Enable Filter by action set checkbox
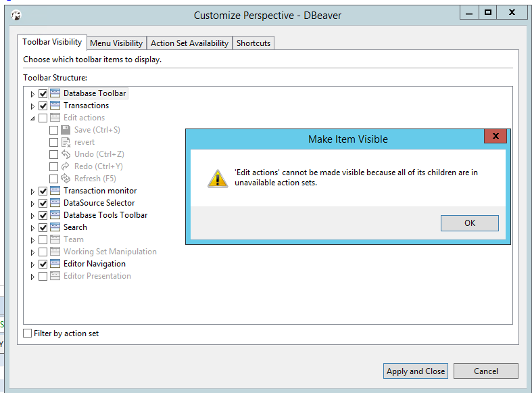 pyautogui.click(x=28, y=333)
